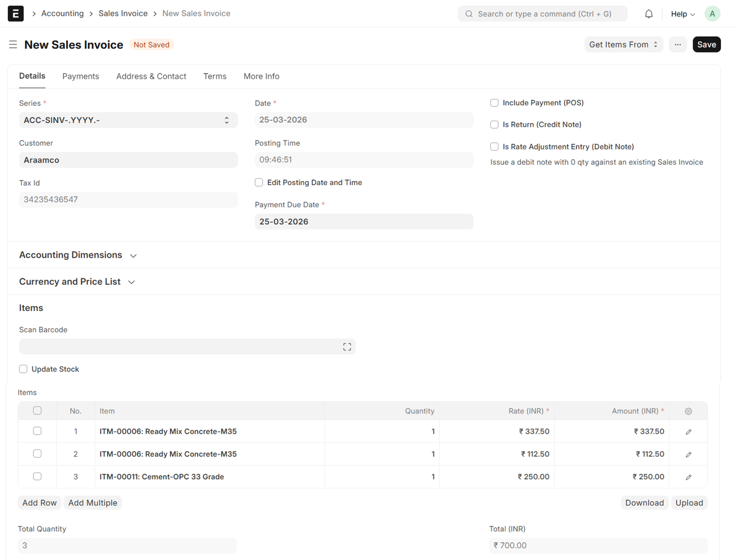Open items table settings gear
This screenshot has height=560, width=735.
(688, 411)
